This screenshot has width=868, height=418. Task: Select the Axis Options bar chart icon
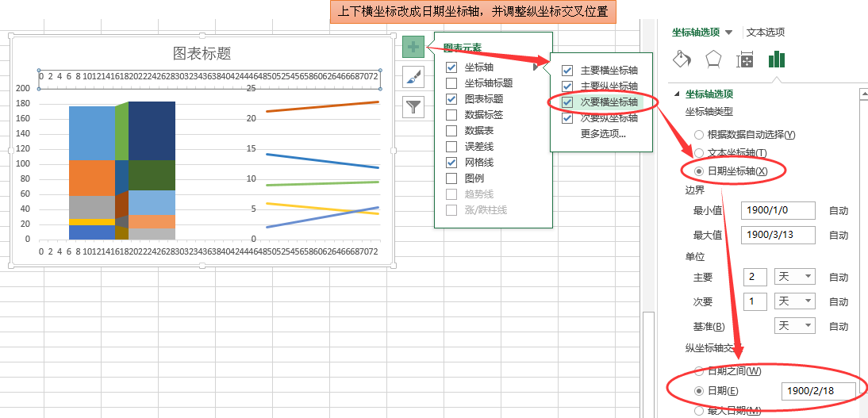[x=777, y=59]
